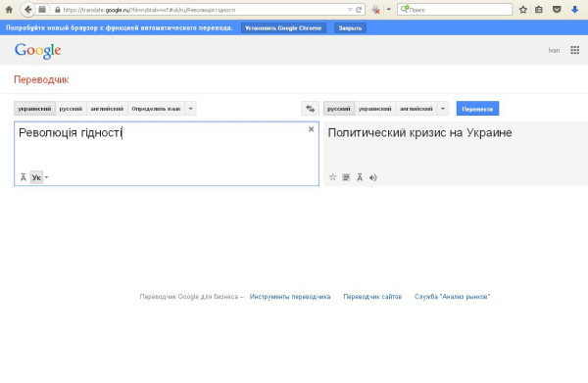Open Служба "Анализ рынков" link

point(452,297)
